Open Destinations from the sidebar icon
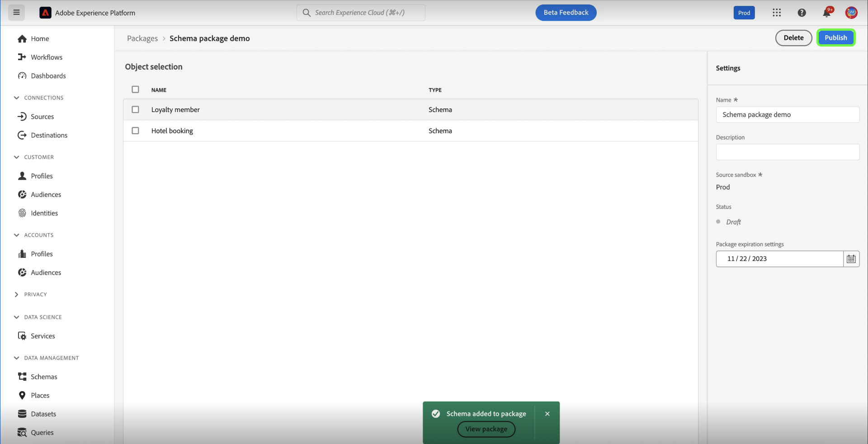This screenshot has width=868, height=444. click(22, 135)
